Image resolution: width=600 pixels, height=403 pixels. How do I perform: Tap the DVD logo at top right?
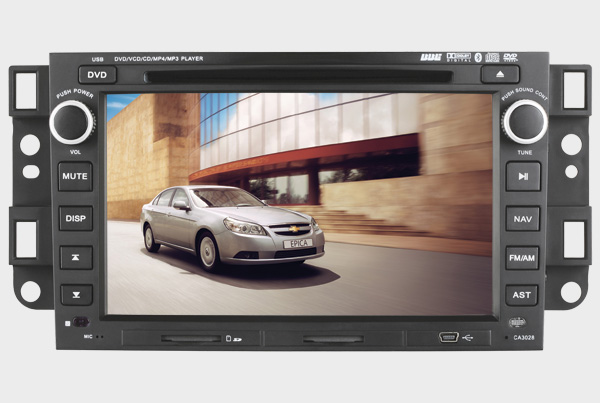point(510,59)
